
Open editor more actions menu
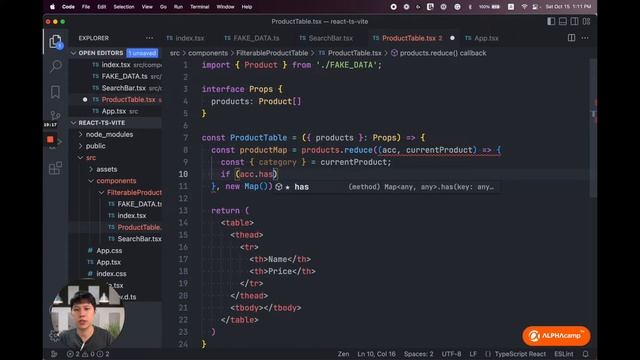(x=585, y=38)
